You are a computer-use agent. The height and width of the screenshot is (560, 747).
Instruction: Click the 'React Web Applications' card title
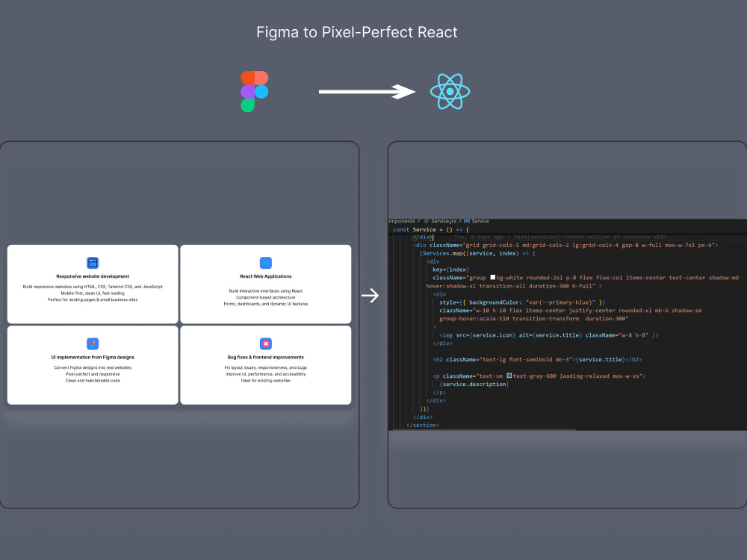(x=266, y=276)
